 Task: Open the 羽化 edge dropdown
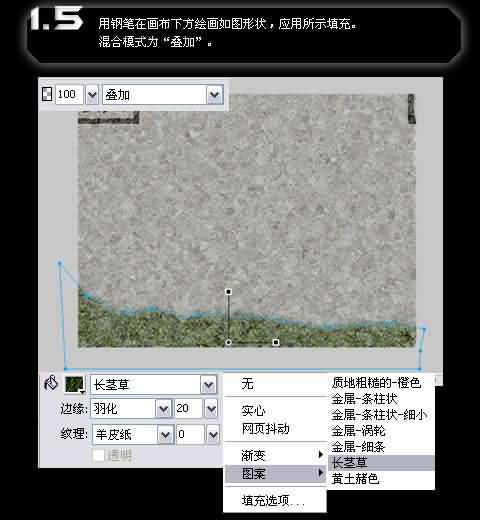pos(164,409)
